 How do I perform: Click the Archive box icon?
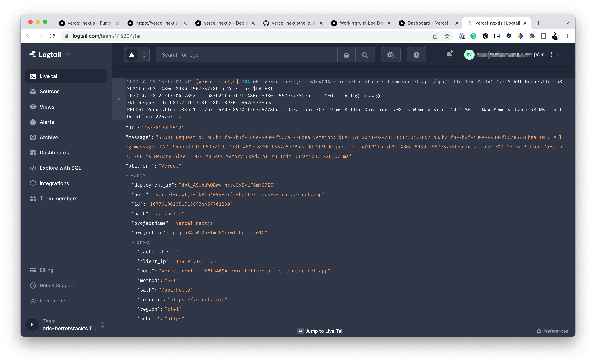(x=33, y=137)
